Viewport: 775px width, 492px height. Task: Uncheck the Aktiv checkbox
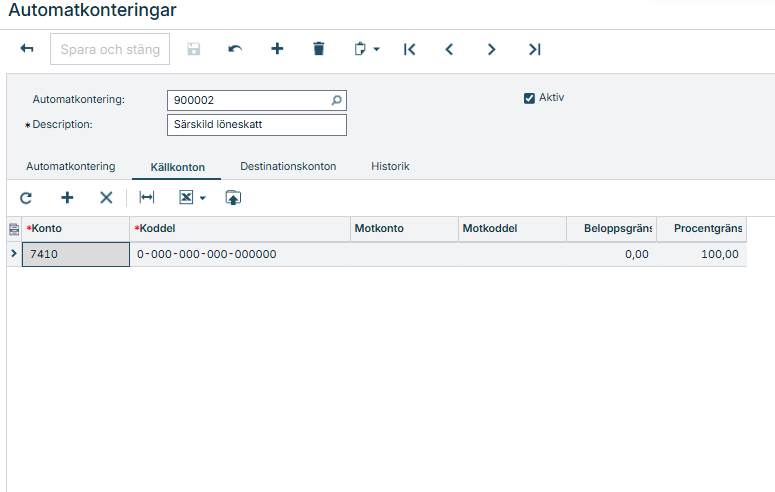tap(529, 98)
